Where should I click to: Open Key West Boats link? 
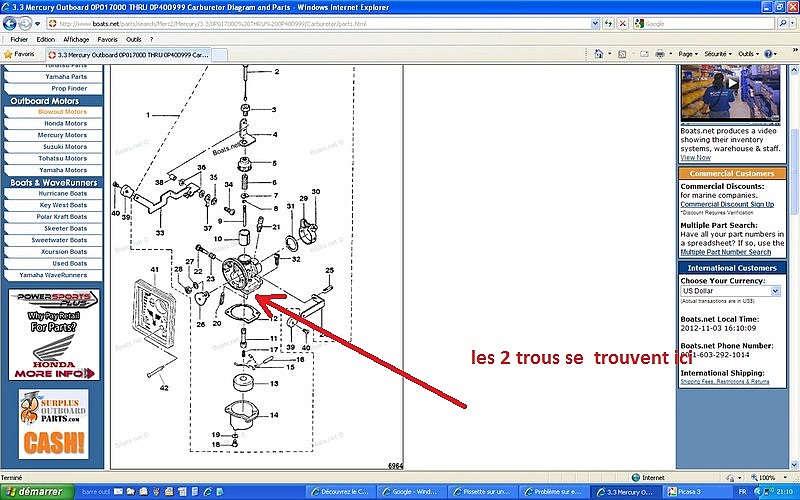63,205
